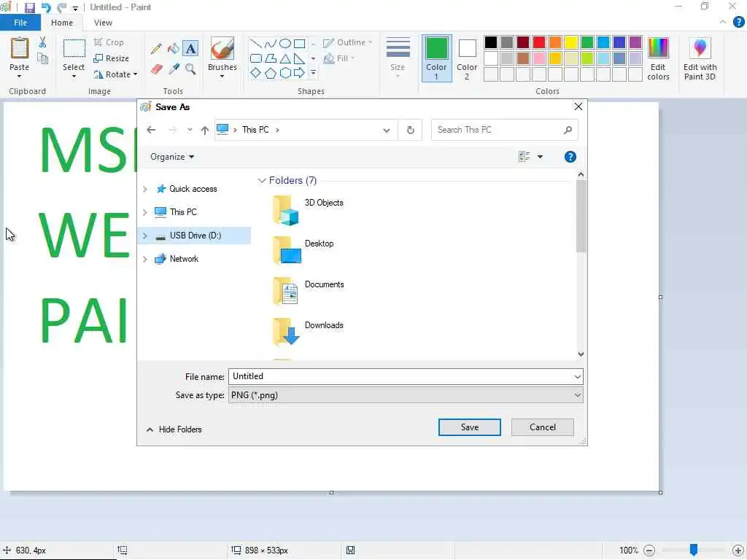Screen dimensions: 747x560
Task: Click the Color 1 button
Action: 436,58
